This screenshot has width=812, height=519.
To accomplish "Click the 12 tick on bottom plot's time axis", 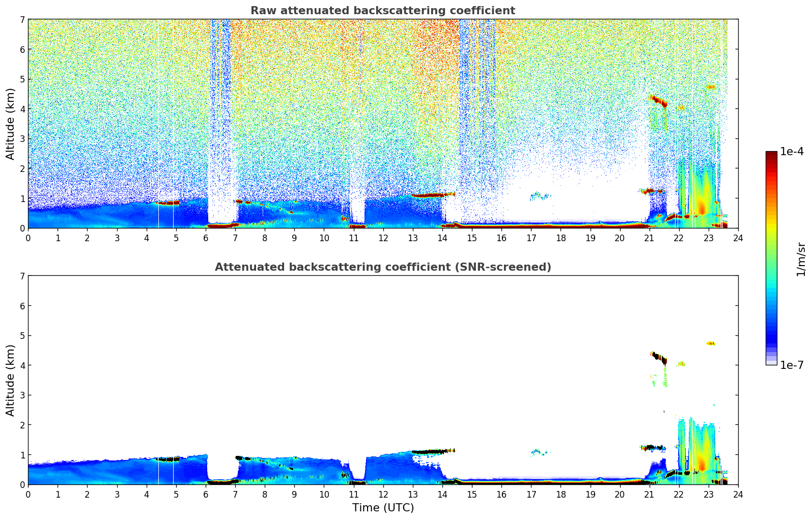I will coord(383,494).
